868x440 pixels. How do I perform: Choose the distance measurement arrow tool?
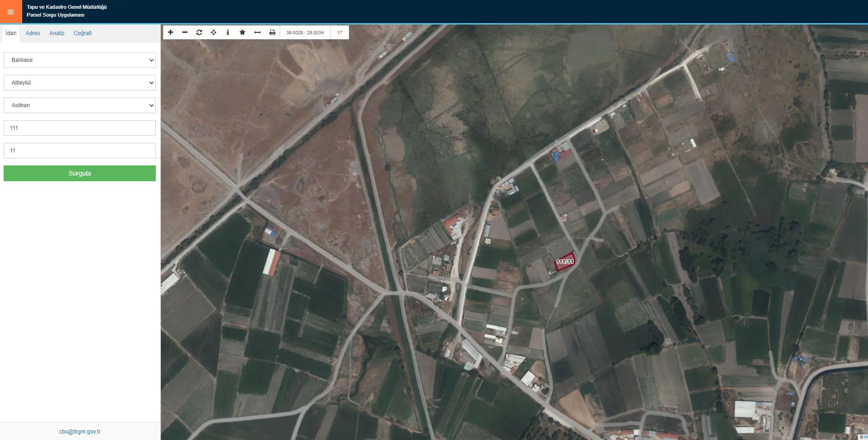pyautogui.click(x=257, y=32)
